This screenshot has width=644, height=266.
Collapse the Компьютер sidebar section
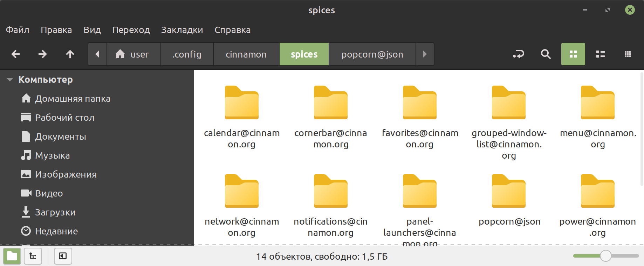coord(10,80)
